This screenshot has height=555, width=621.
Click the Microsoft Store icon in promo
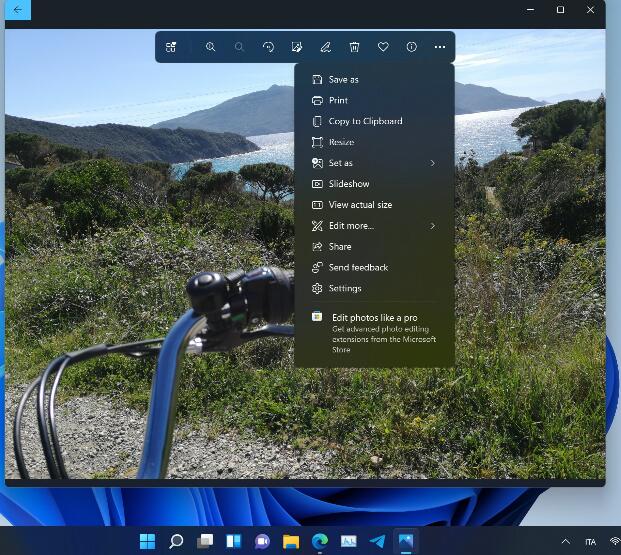pyautogui.click(x=317, y=317)
